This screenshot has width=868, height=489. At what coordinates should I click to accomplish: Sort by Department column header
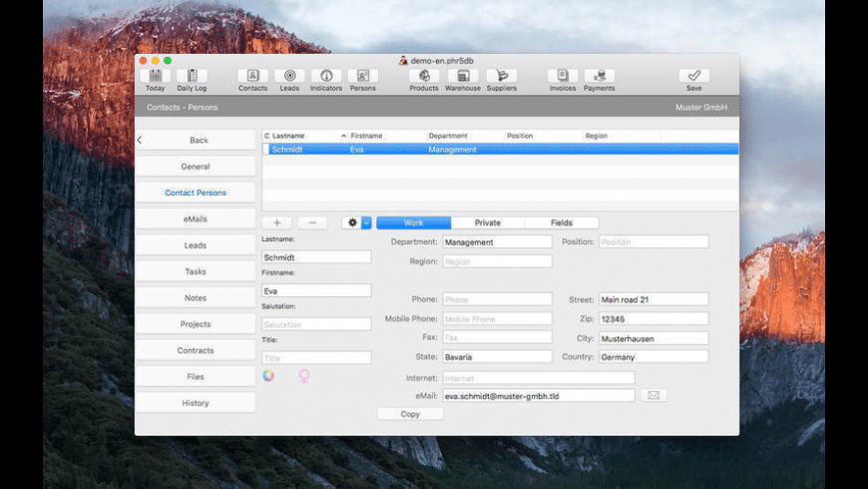click(465, 136)
